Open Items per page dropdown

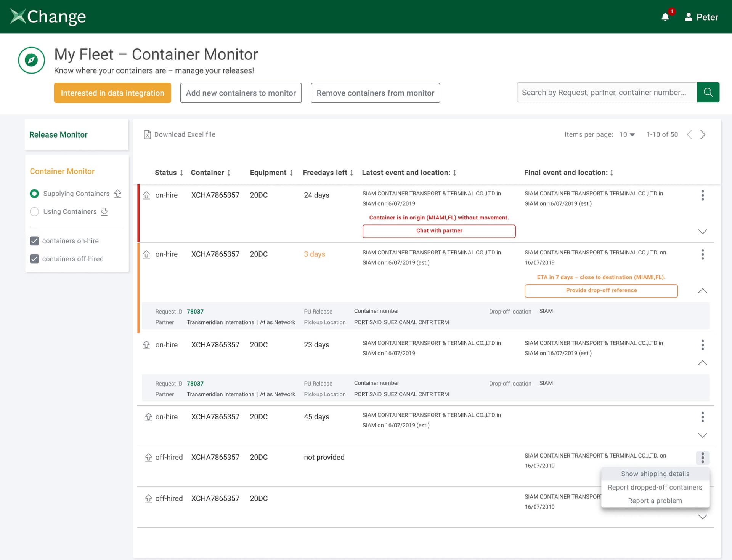point(627,134)
